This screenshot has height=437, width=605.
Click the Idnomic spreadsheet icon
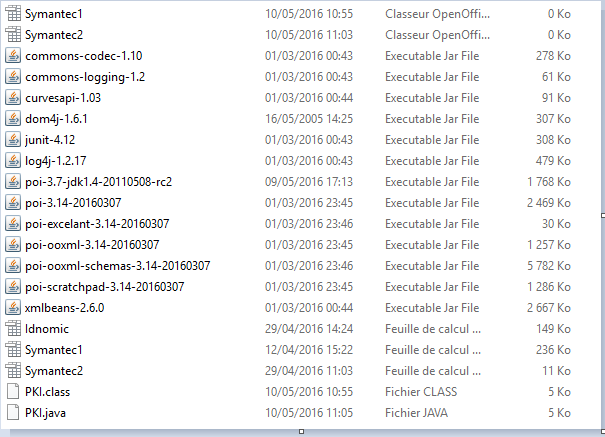(13, 329)
